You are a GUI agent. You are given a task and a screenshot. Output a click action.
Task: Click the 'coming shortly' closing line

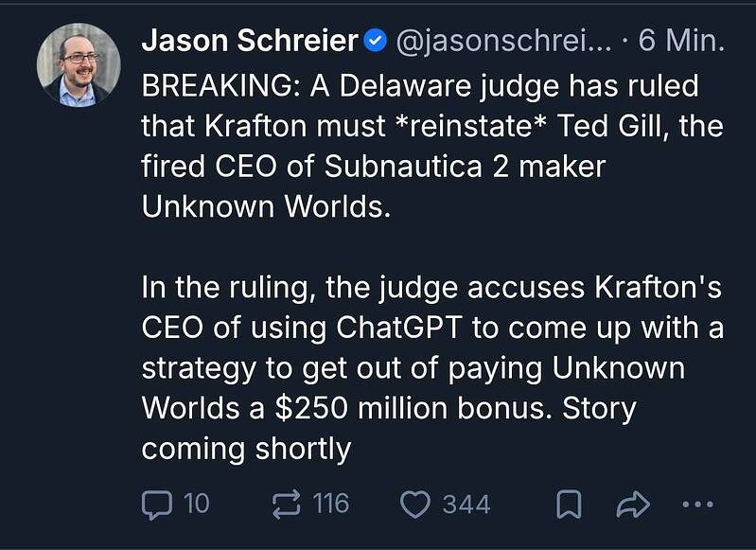tap(246, 448)
